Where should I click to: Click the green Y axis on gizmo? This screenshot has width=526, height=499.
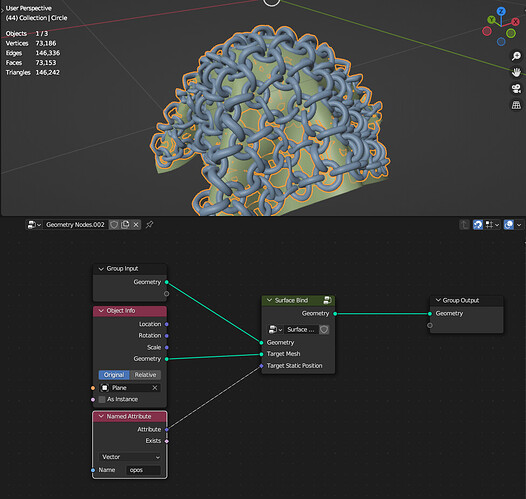491,20
